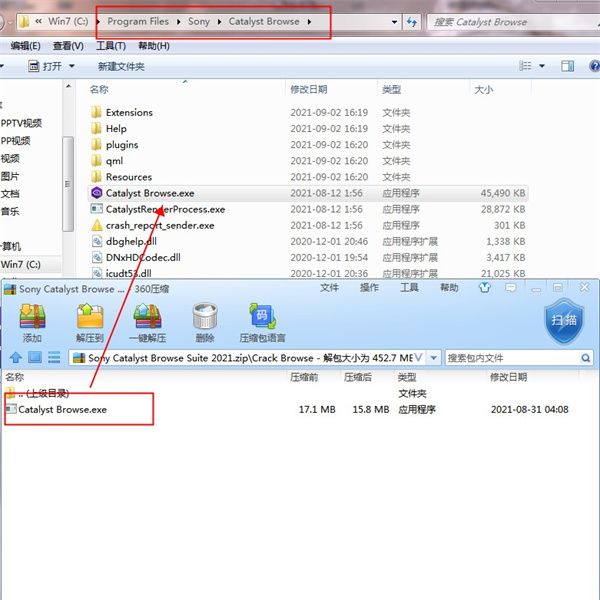Expand the arrow after Program Files breadcrumb
The height and width of the screenshot is (600, 600).
pos(178,22)
